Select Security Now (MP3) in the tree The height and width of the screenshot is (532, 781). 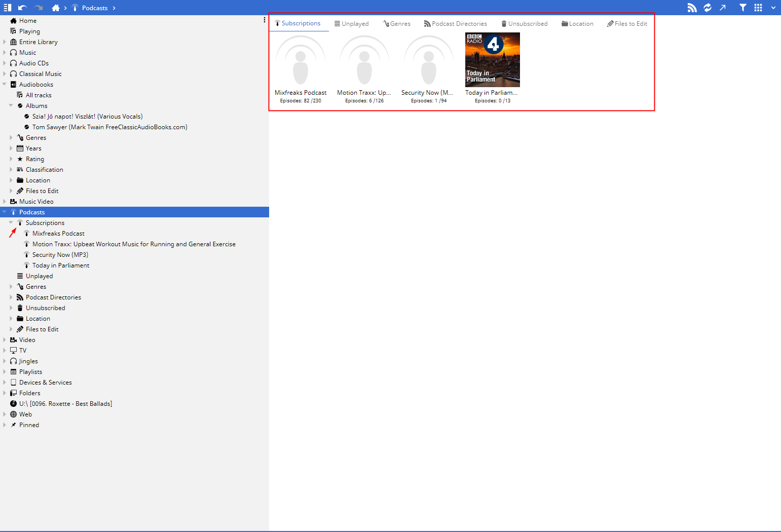60,255
